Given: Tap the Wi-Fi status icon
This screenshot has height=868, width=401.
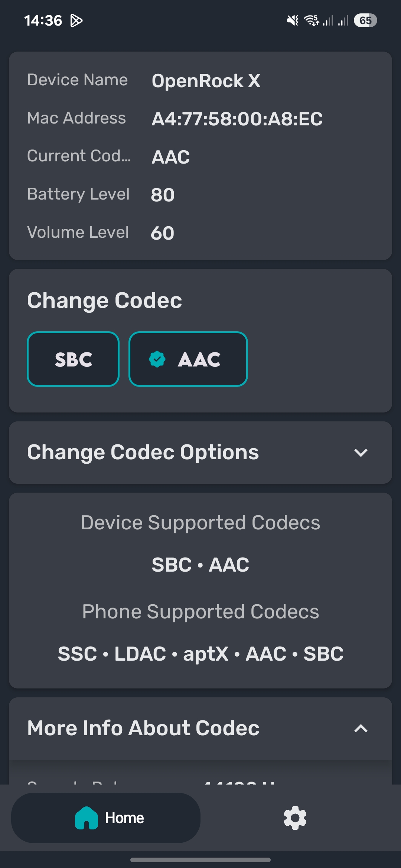Looking at the screenshot, I should click(312, 20).
